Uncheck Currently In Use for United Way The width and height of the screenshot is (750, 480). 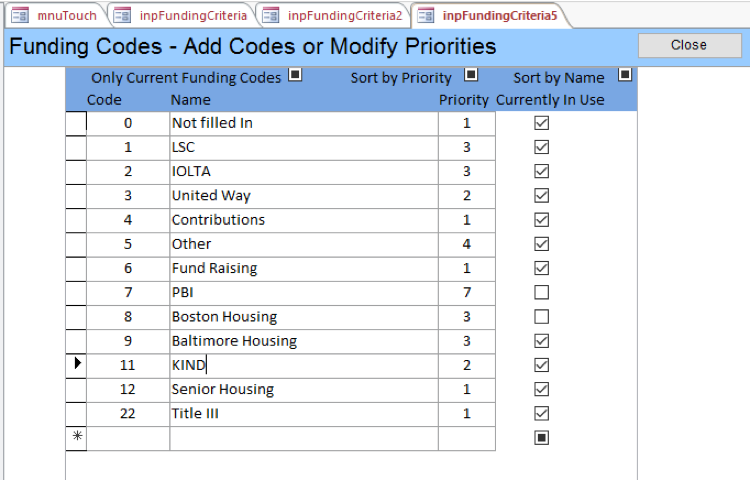point(541,195)
